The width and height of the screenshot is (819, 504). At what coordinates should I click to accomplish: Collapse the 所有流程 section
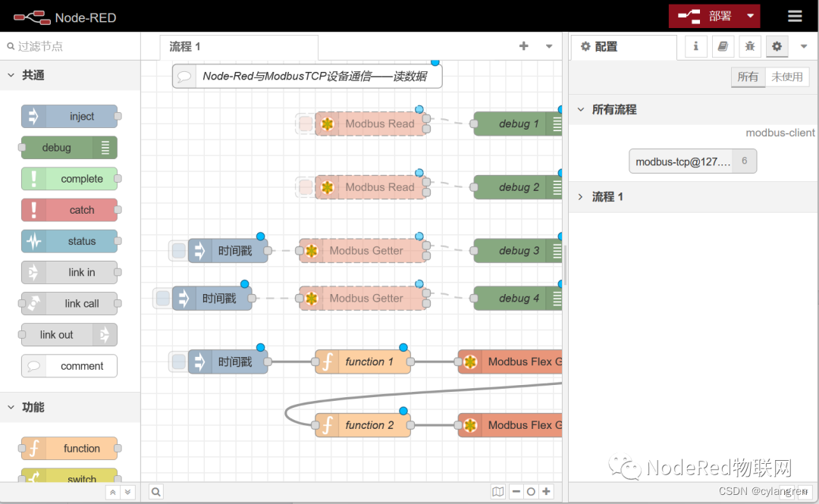[693, 110]
